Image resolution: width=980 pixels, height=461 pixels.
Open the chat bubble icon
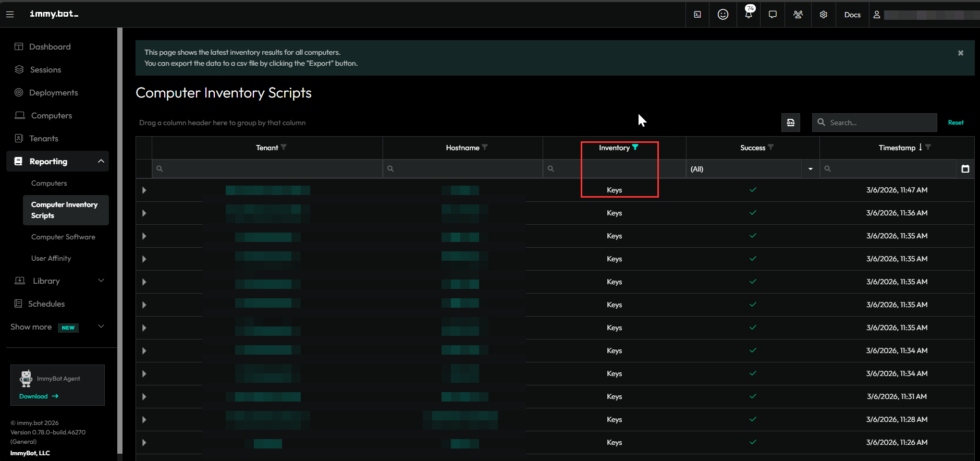coord(773,15)
